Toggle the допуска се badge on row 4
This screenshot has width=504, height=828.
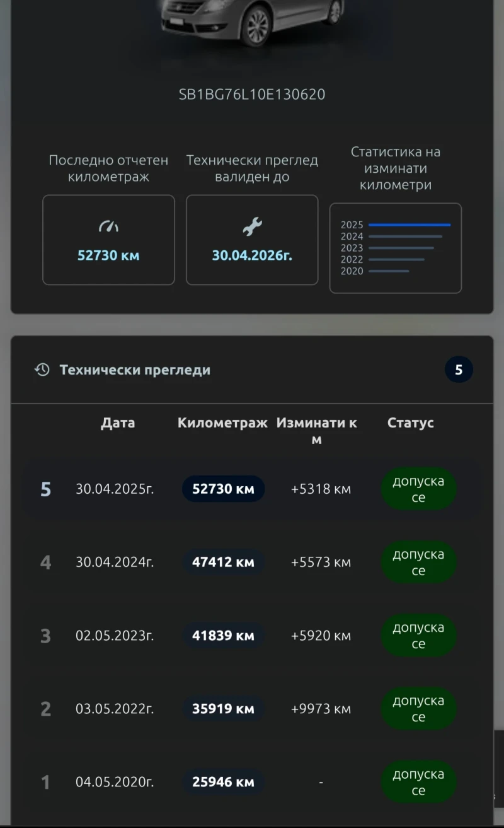418,562
